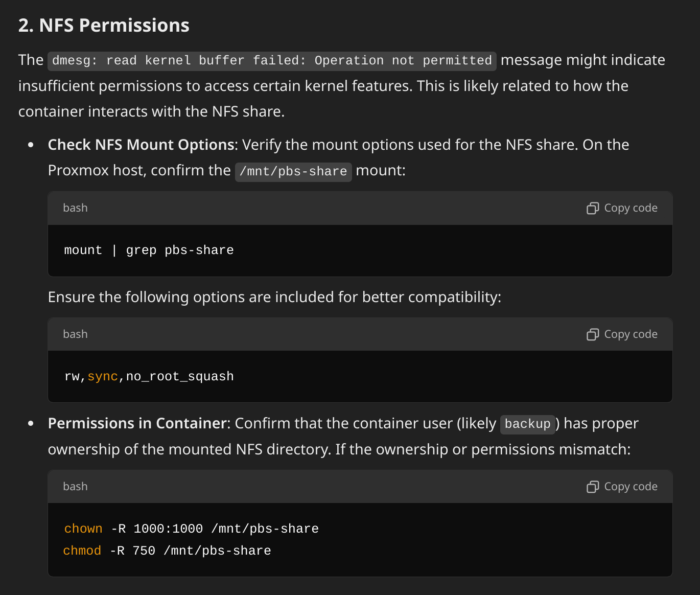Screen dimensions: 700x595
Task: Click "Copy code" text above no_root_squash options
Action: [631, 334]
